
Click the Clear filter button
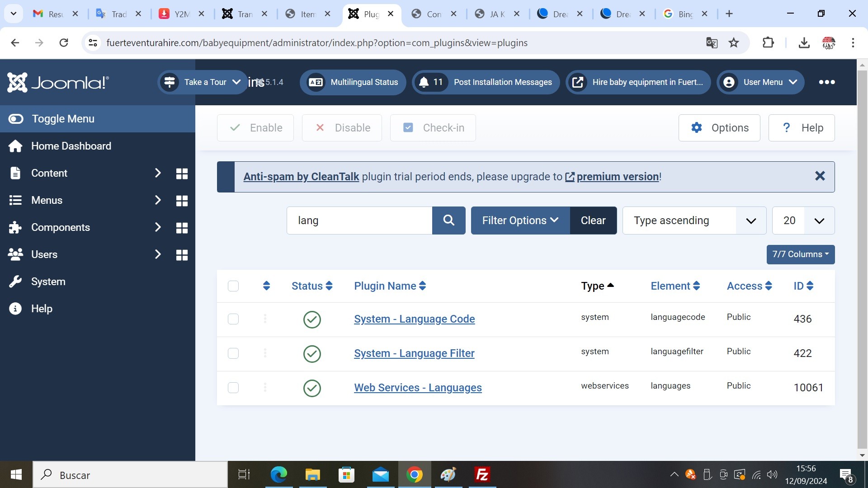coord(593,221)
